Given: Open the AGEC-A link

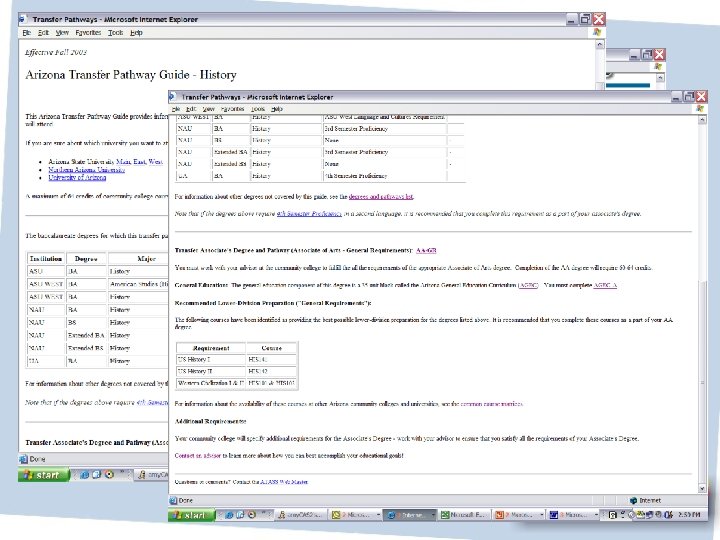Looking at the screenshot, I should (605, 285).
